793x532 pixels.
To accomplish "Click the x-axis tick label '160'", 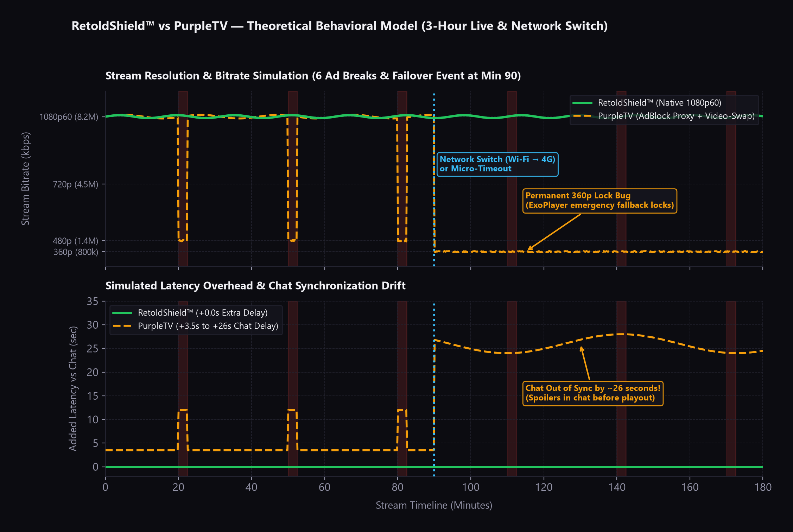I will (690, 487).
